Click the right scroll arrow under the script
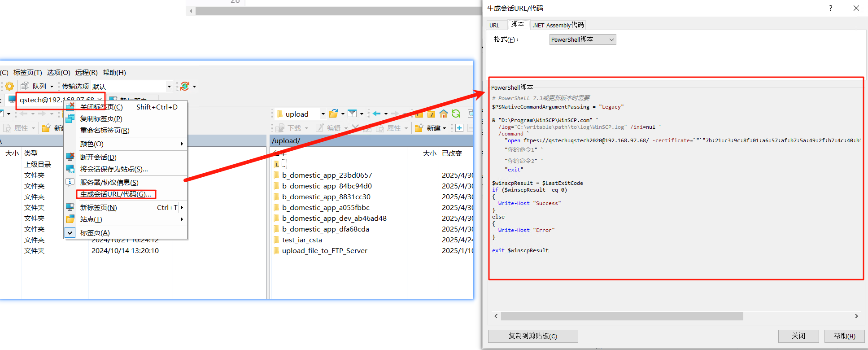The height and width of the screenshot is (350, 868). tap(856, 316)
